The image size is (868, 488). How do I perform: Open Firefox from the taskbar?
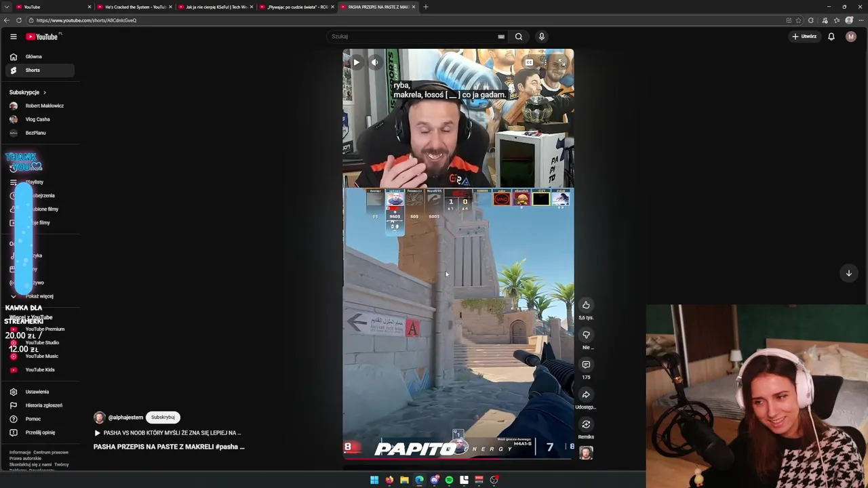point(389,480)
